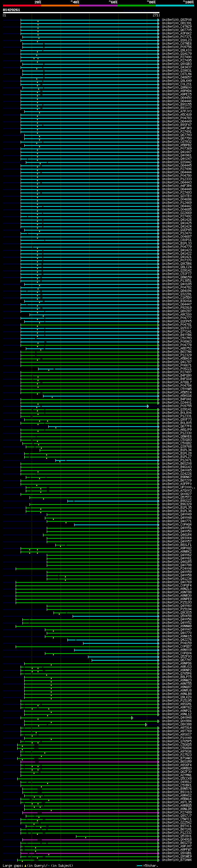Click the UniRef100_P27495 entry

pyautogui.click(x=177, y=60)
